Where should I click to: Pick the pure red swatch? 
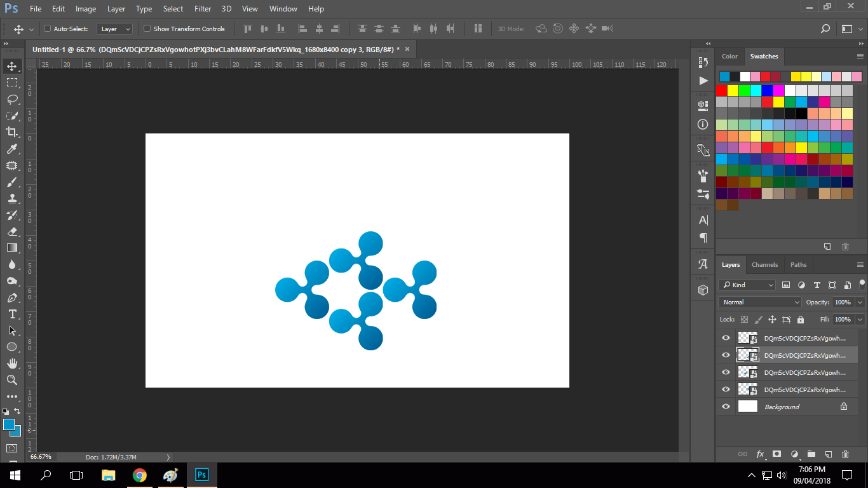tap(722, 90)
